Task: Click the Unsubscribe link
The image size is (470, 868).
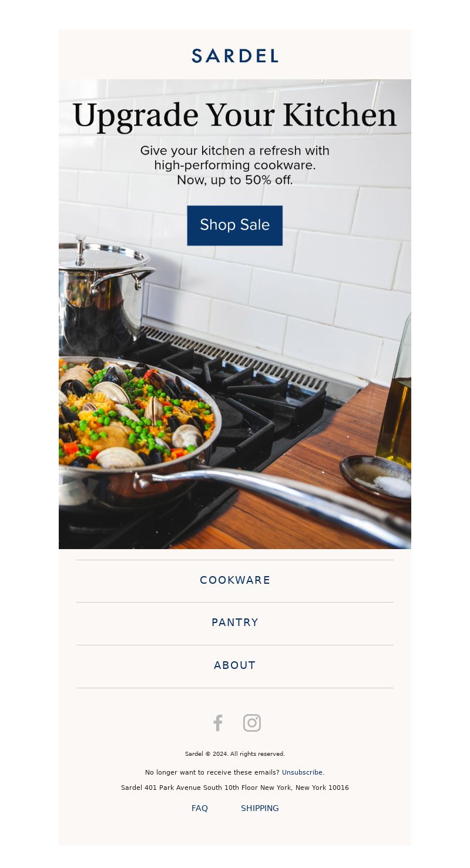Action: (x=302, y=772)
